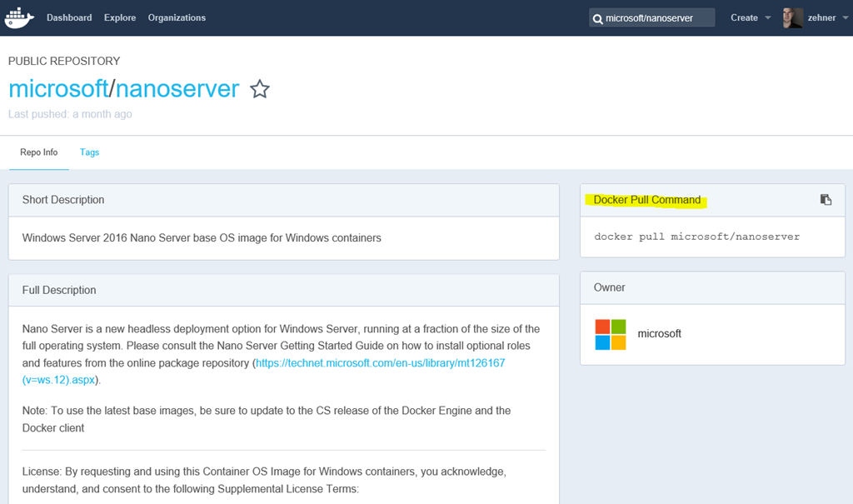Viewport: 853px width, 504px height.
Task: Open the Create dropdown menu
Action: tap(750, 17)
